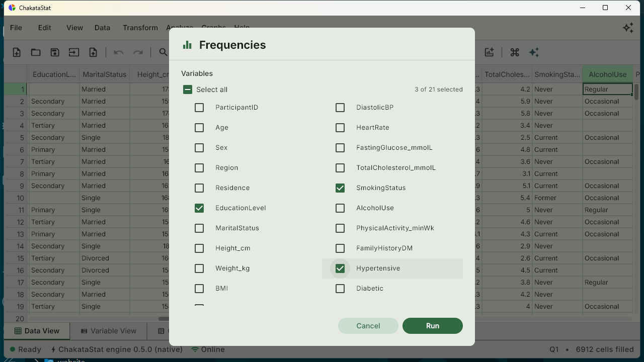Click the '3 of 21 selected' label
The height and width of the screenshot is (362, 644).
pyautogui.click(x=439, y=89)
